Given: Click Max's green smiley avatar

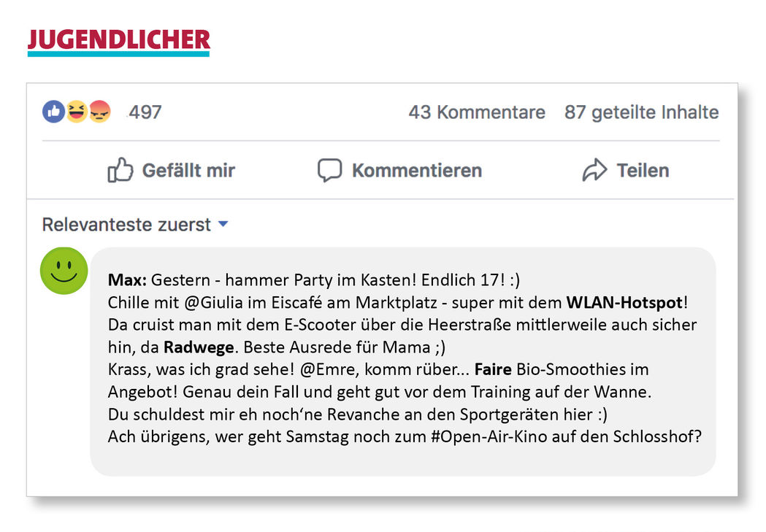Looking at the screenshot, I should point(64,271).
